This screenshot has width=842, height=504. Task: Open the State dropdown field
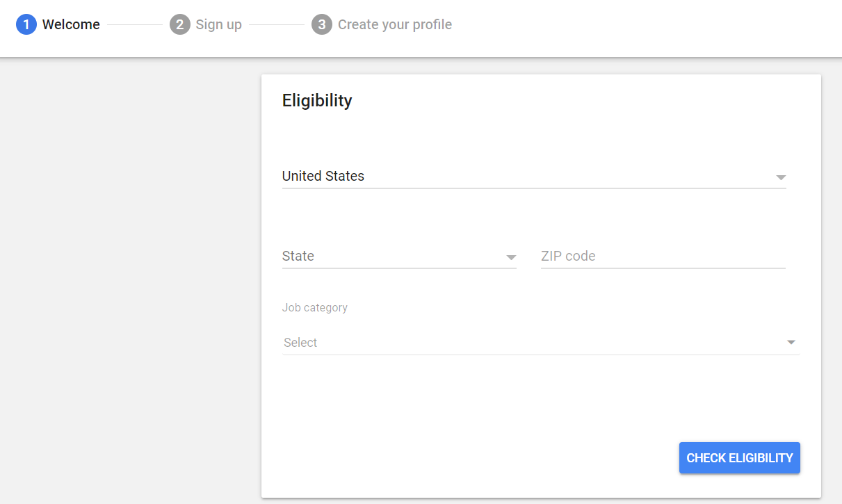pos(389,257)
